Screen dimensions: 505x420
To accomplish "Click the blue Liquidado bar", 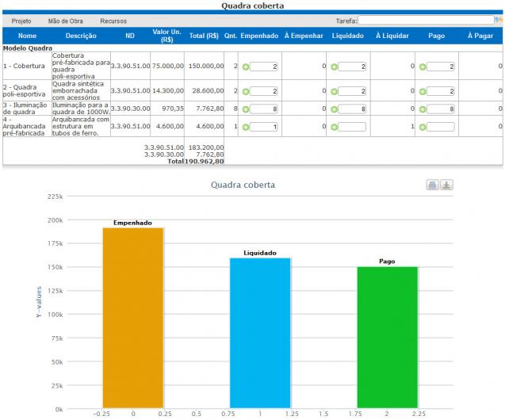I will click(x=259, y=333).
